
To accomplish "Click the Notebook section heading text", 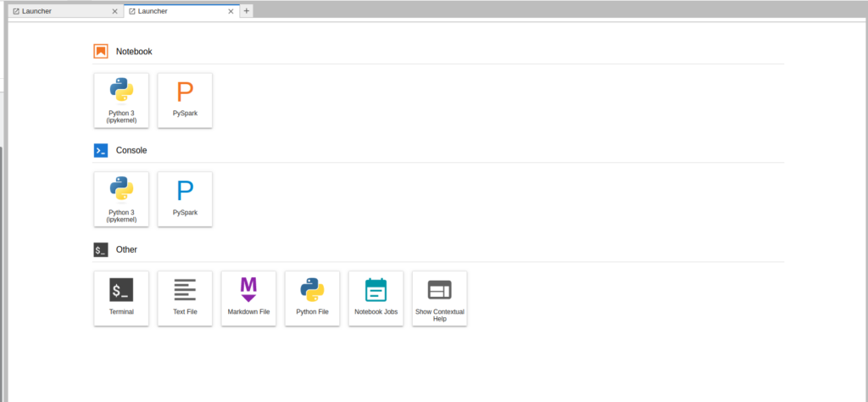I will (x=134, y=52).
